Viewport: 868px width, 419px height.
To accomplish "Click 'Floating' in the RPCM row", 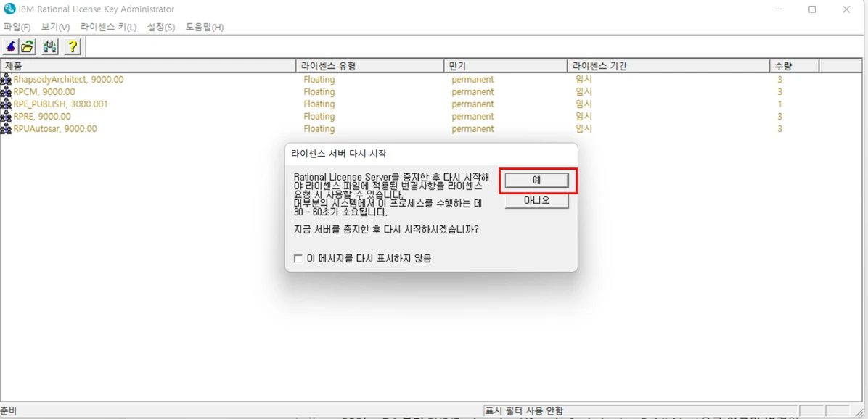I will click(x=319, y=92).
